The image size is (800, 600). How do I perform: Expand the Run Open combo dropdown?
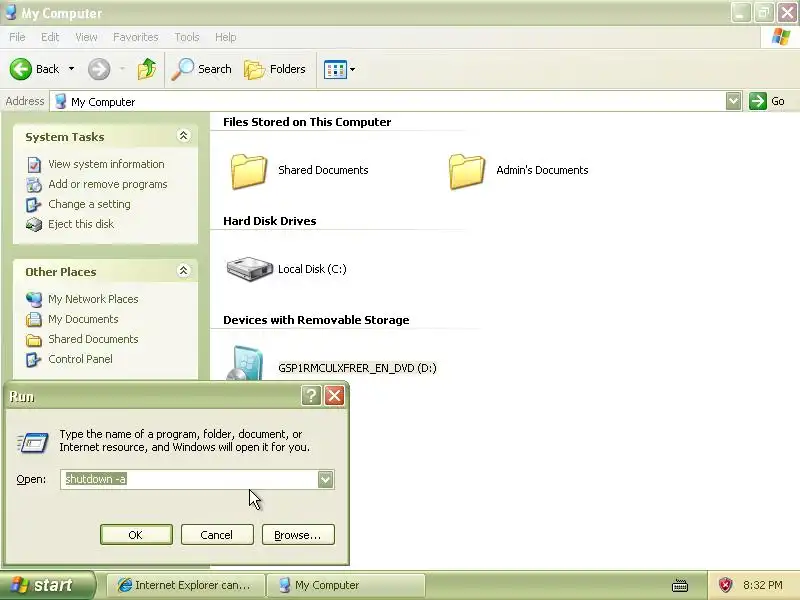click(x=325, y=479)
